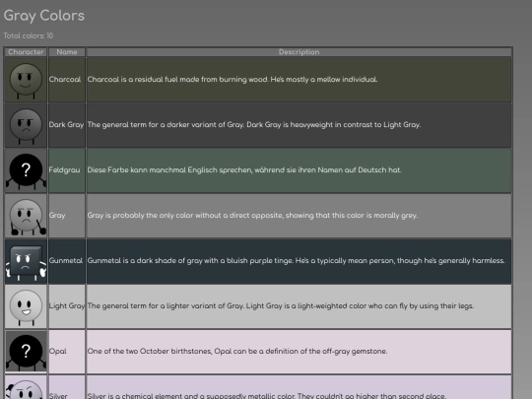Click the Dark Gray heavyweight description
532x399 pixels.
click(x=254, y=125)
